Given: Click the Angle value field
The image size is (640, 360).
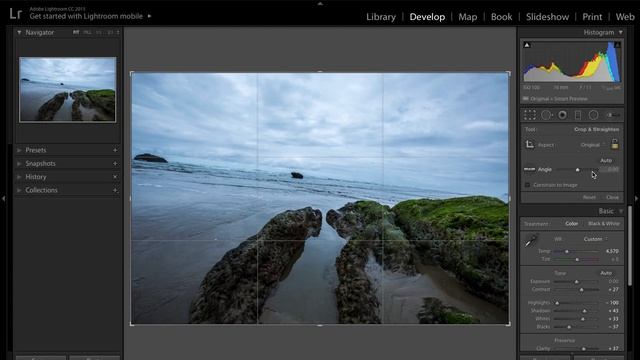Looking at the screenshot, I should [x=610, y=169].
